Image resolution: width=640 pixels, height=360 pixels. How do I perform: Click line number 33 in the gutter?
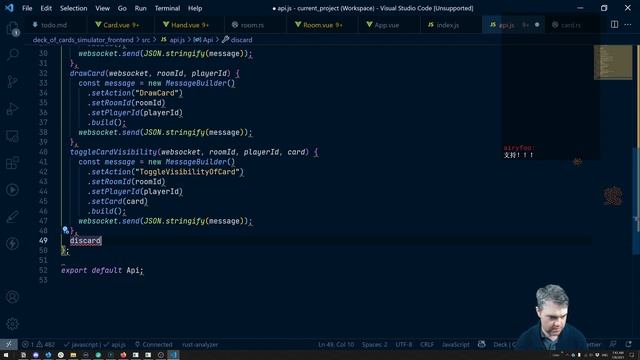pyautogui.click(x=43, y=83)
